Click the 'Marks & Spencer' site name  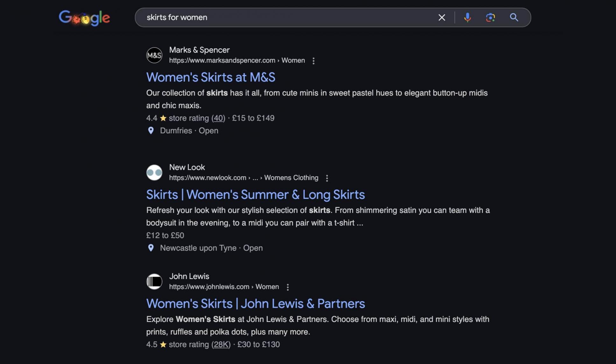pyautogui.click(x=199, y=50)
